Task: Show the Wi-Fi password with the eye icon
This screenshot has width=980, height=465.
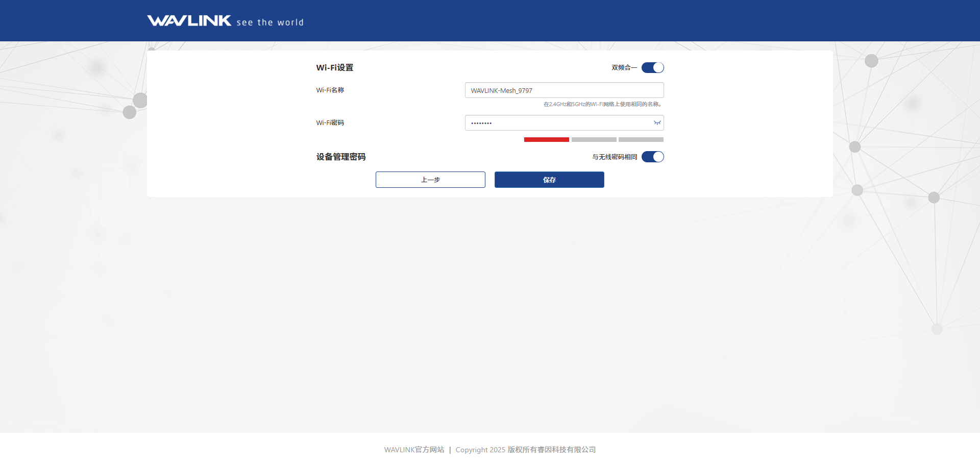Action: point(657,123)
